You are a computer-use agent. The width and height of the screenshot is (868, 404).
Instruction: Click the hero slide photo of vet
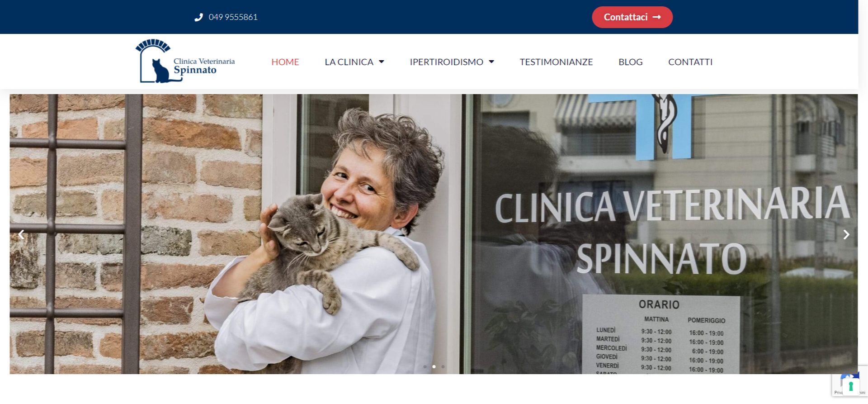434,234
